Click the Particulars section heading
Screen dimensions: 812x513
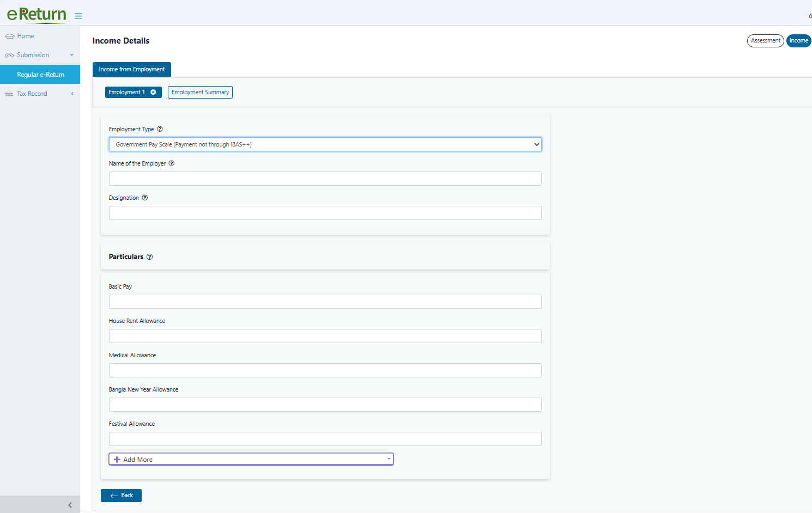(x=126, y=256)
